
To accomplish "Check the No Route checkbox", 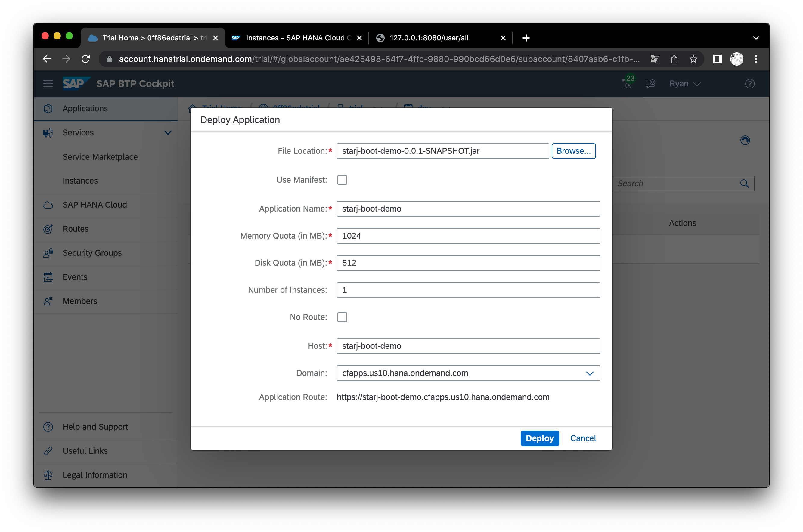I will (342, 317).
